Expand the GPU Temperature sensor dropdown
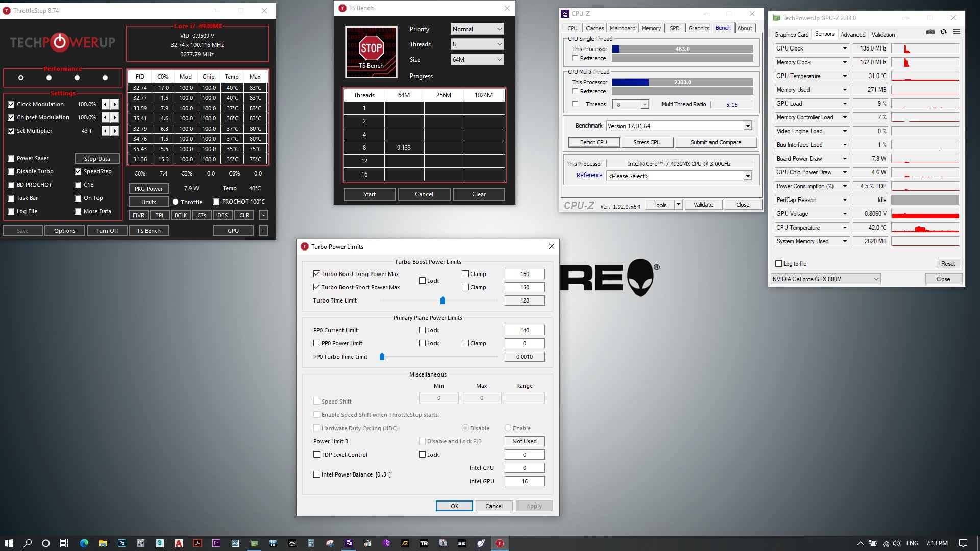980x551 pixels. coord(845,76)
